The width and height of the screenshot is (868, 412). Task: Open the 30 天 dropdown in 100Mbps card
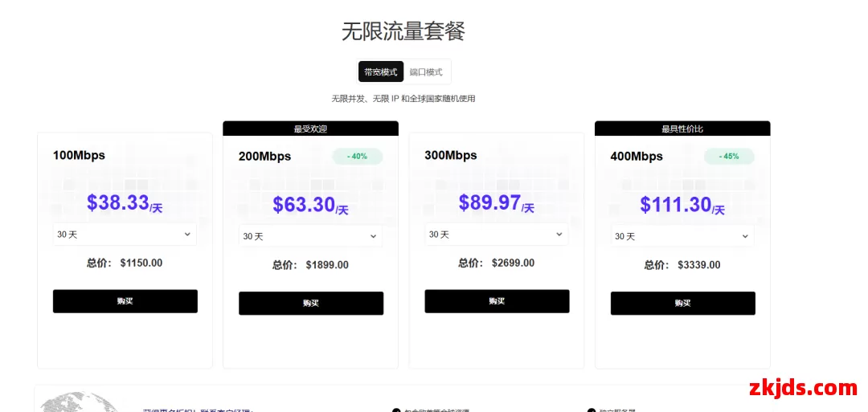pyautogui.click(x=125, y=235)
